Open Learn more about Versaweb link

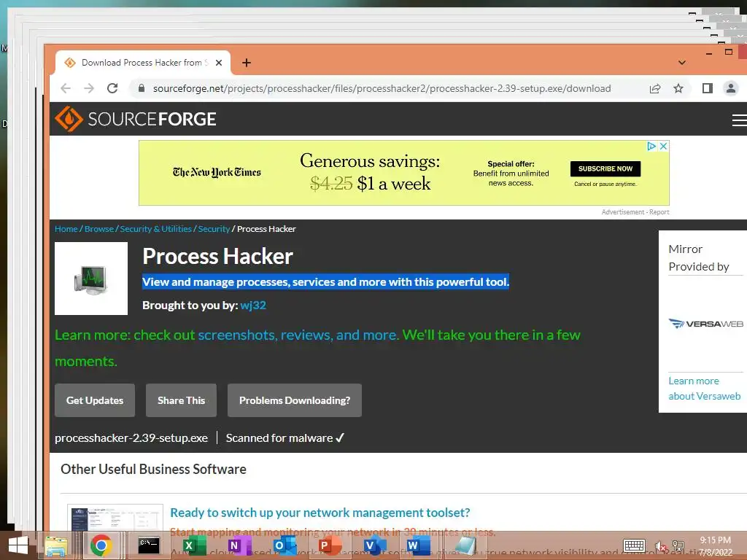coord(704,389)
